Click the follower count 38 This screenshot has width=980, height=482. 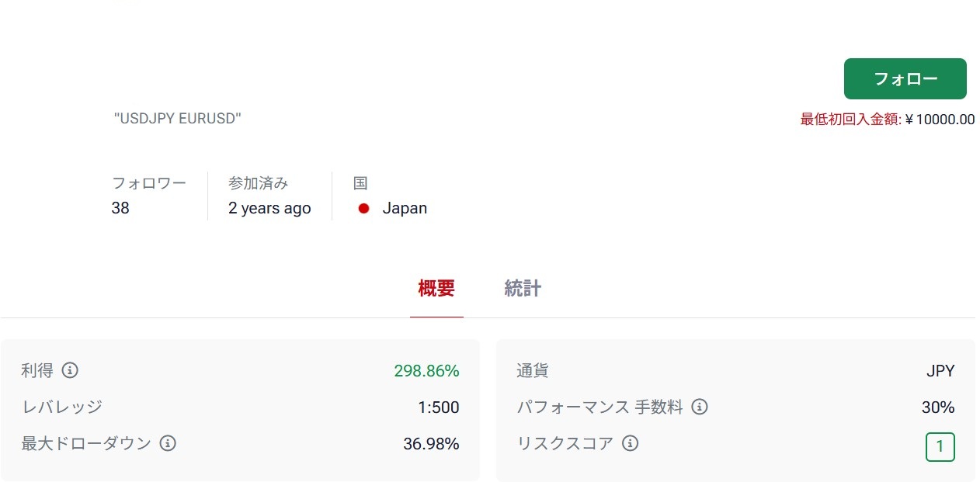(120, 208)
